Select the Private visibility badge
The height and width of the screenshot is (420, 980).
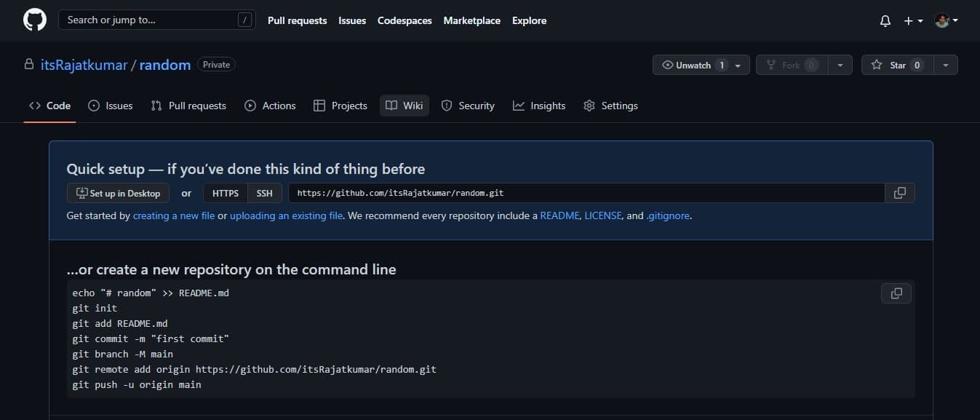click(216, 65)
